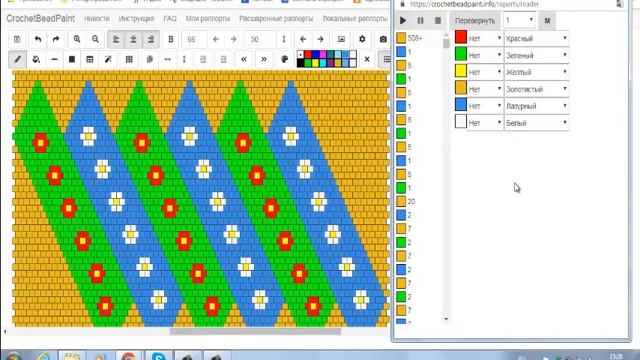
Task: Open the FAQ menu item
Action: click(170, 19)
